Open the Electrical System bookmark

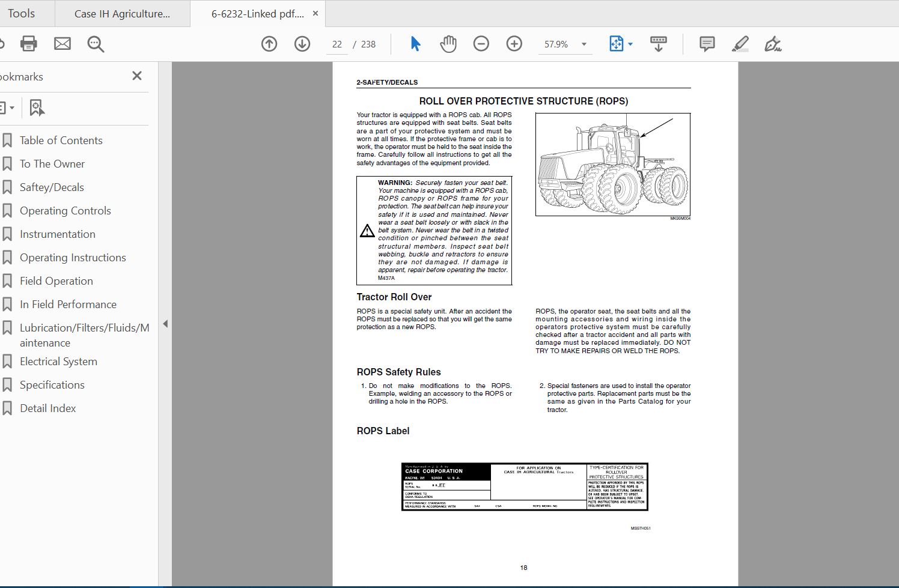[58, 362]
